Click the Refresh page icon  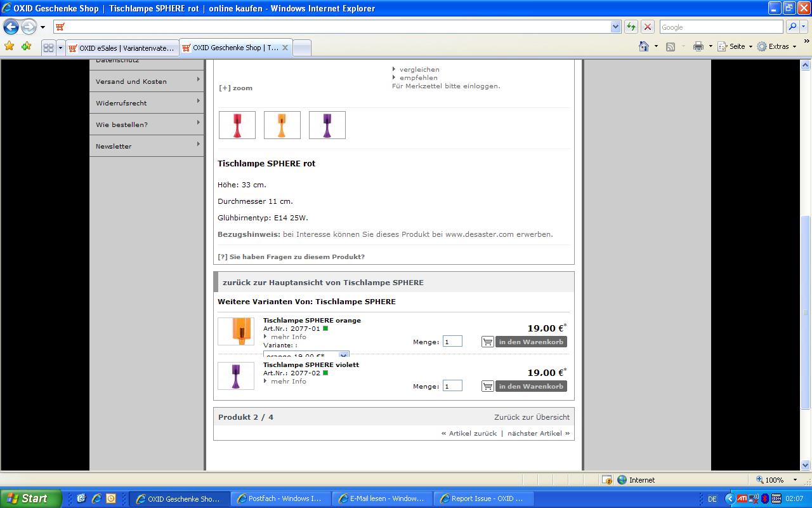click(631, 27)
